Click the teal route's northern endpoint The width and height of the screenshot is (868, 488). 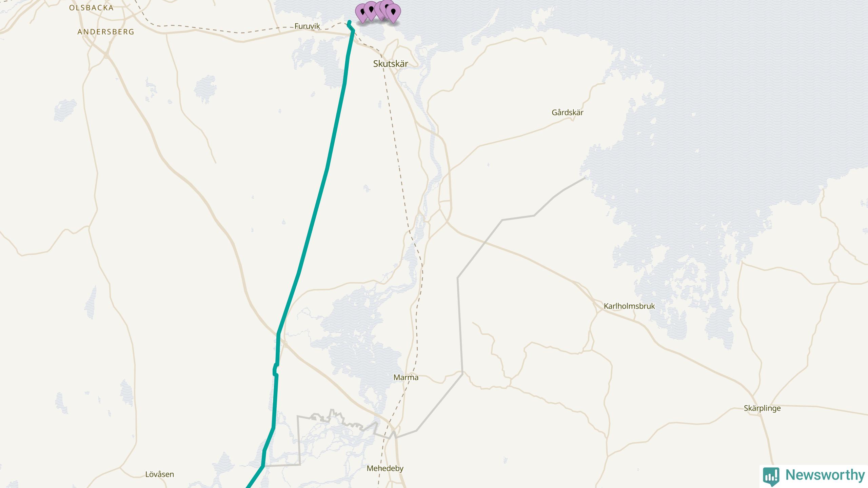350,22
